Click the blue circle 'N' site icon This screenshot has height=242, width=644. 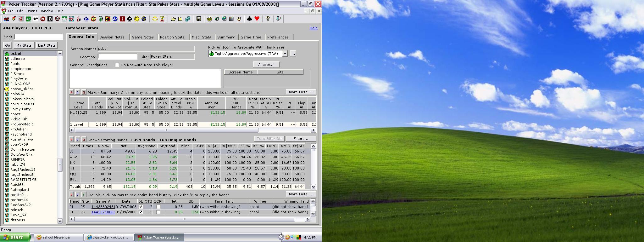pyautogui.click(x=115, y=19)
